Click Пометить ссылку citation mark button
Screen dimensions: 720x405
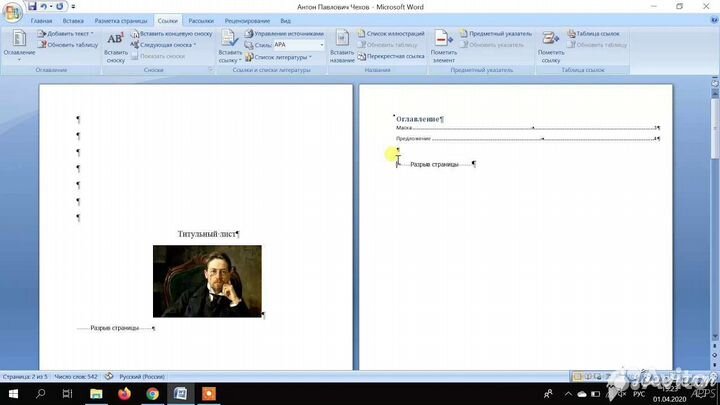coord(551,47)
